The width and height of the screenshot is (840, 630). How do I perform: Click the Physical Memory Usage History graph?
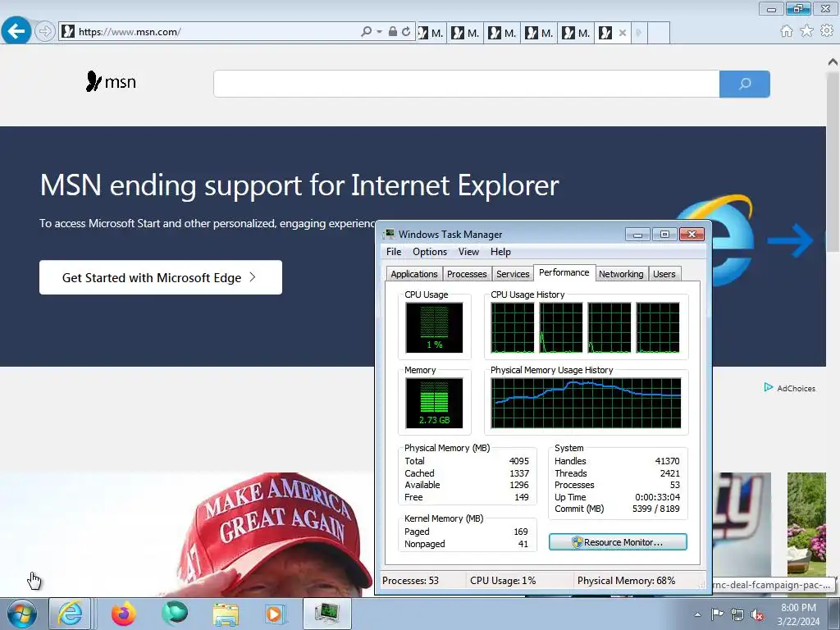[586, 404]
